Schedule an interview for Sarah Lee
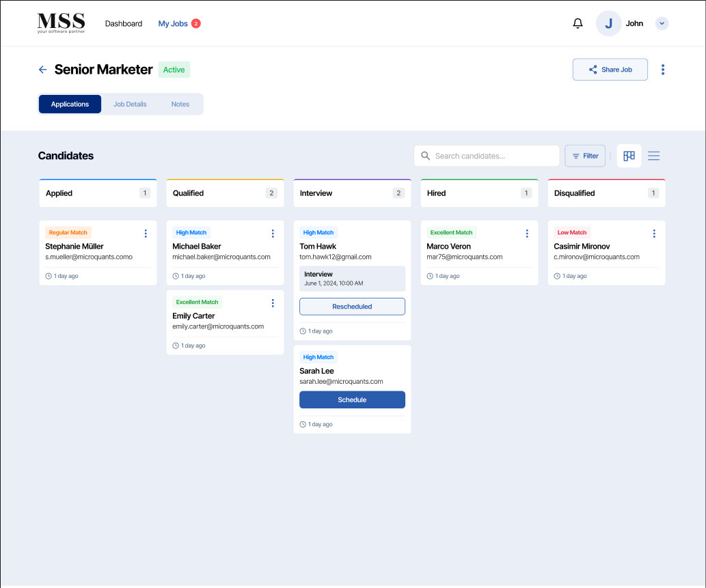Screen dimensions: 706x588 pyautogui.click(x=352, y=400)
